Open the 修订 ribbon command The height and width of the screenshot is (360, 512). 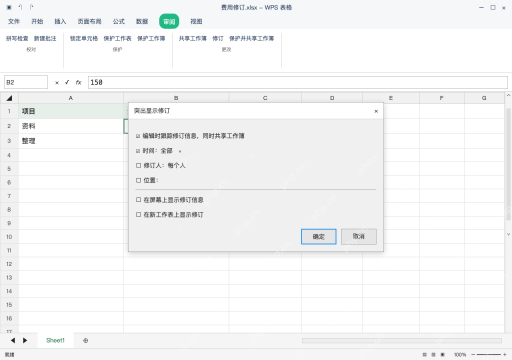[x=218, y=39]
